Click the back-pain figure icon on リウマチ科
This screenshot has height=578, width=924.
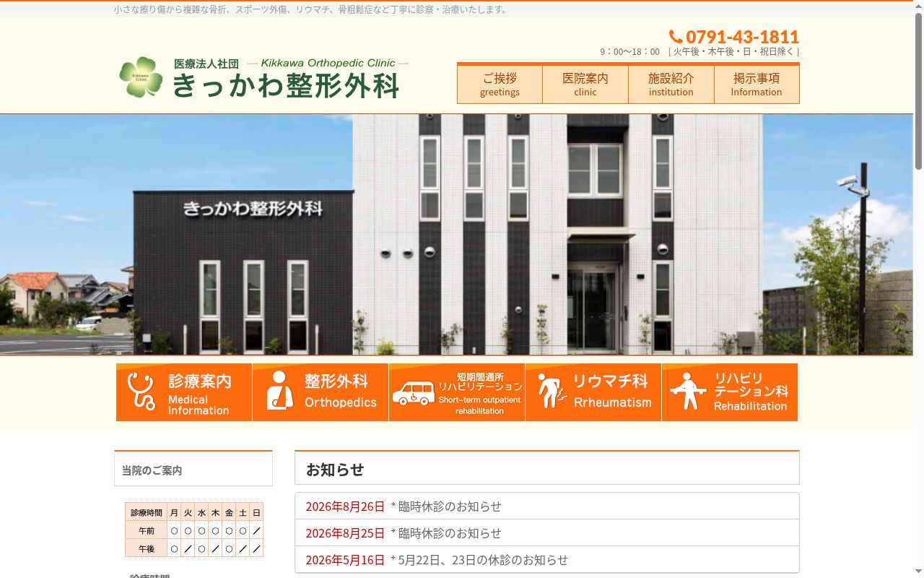point(552,391)
